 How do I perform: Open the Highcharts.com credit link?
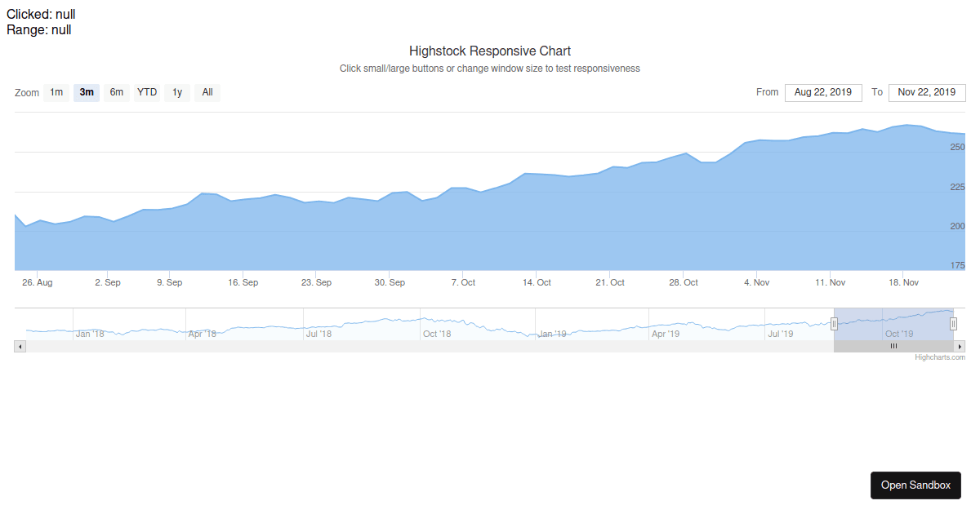tap(942, 357)
